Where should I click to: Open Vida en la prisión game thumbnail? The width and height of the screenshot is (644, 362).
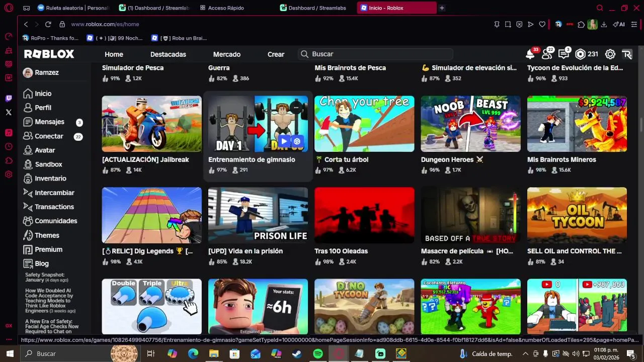(x=258, y=215)
